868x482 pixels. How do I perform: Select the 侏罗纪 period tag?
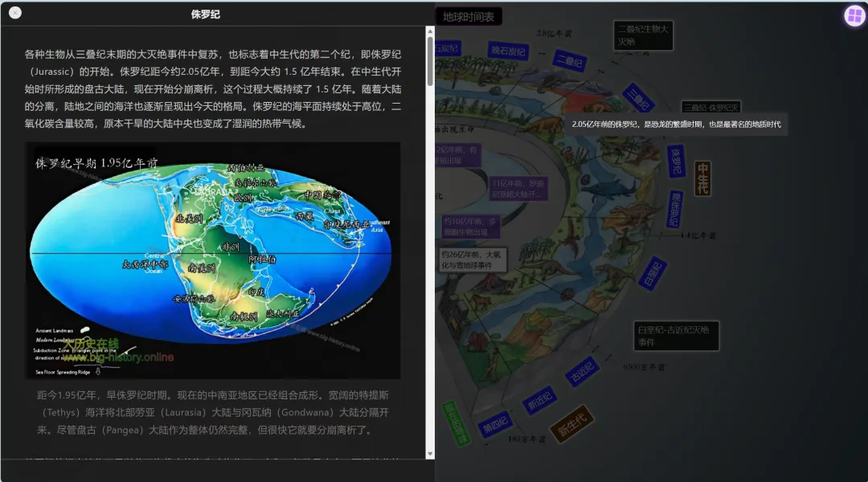(x=676, y=161)
